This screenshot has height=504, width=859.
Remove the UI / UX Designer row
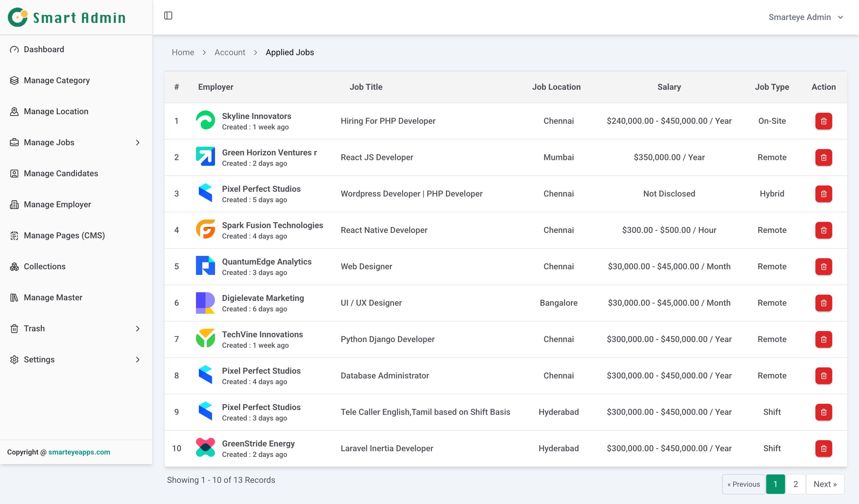click(x=823, y=303)
